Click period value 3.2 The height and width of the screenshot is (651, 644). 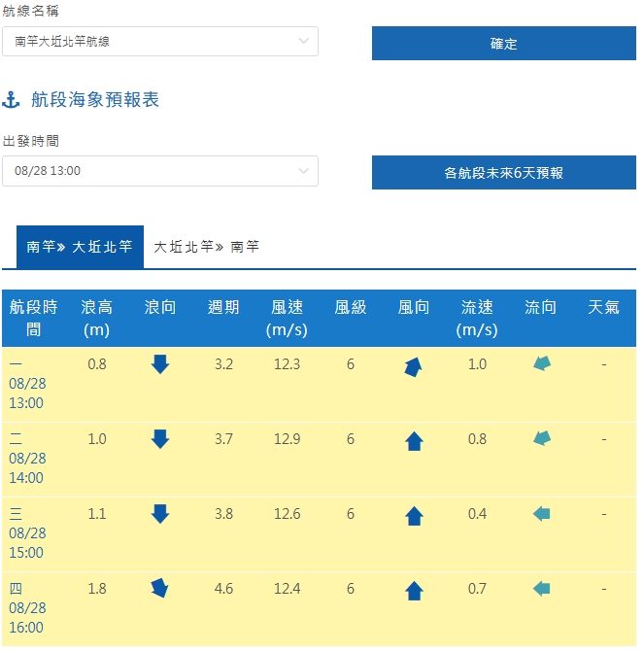224,364
